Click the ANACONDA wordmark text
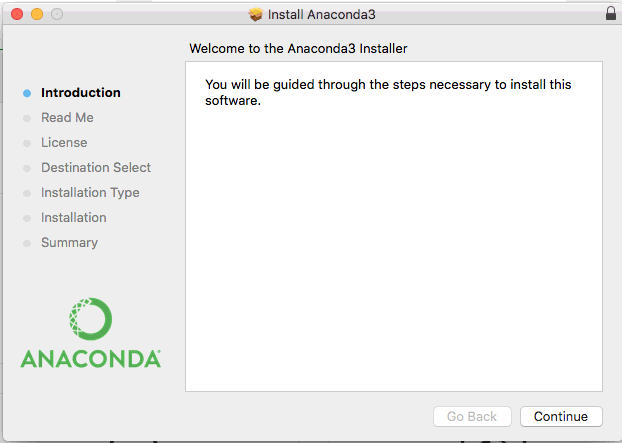 point(91,359)
